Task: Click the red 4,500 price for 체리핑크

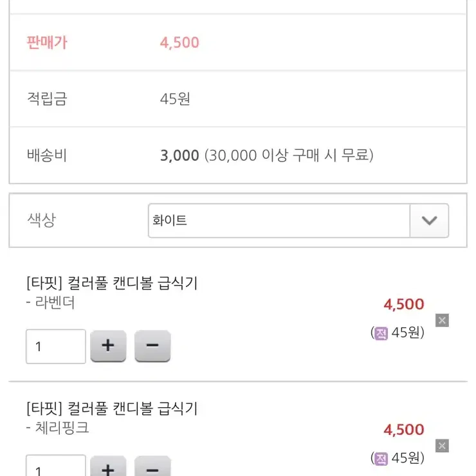Action: coord(404,430)
